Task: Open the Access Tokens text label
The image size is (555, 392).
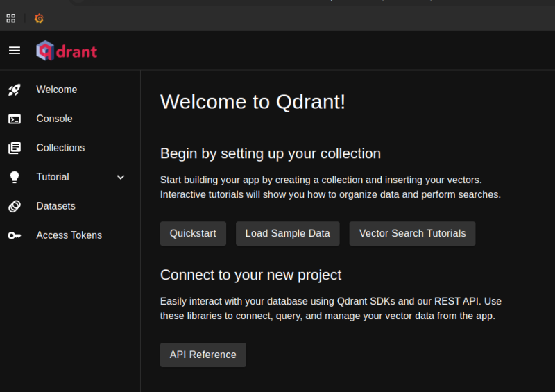Action: tap(69, 235)
